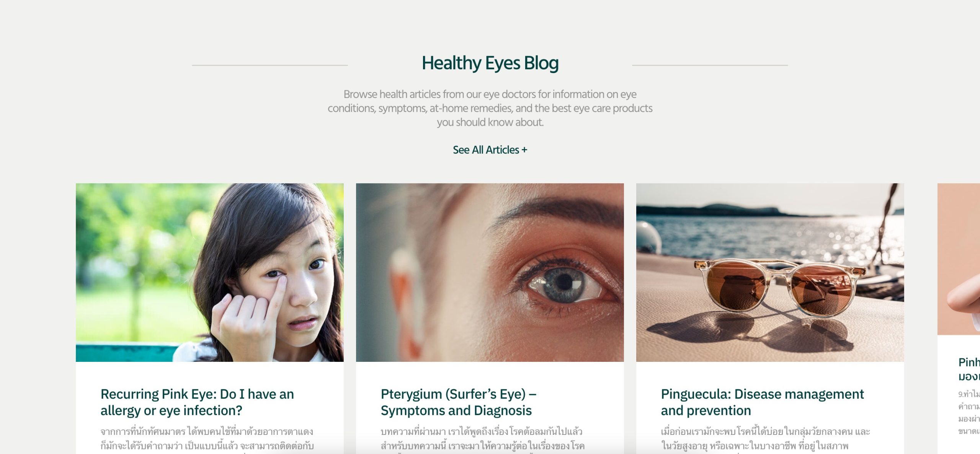Select the Pterygium article card
Screen dimensions: 980x454
click(490, 319)
